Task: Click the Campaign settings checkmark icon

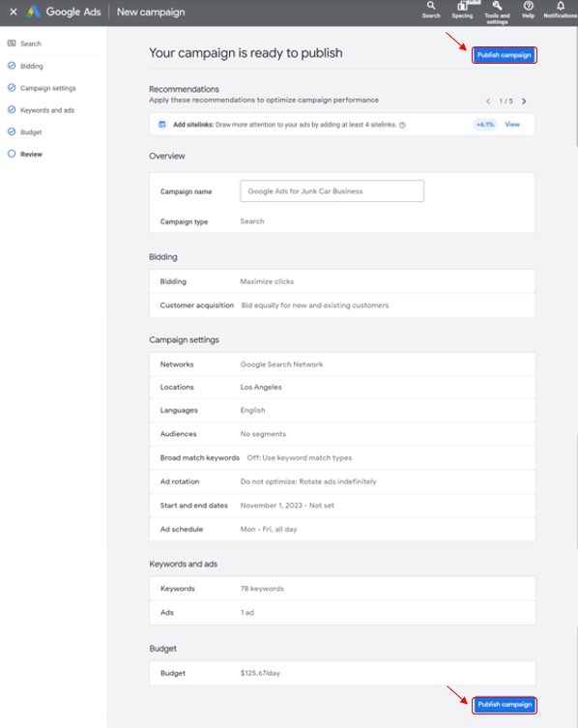Action: [12, 87]
